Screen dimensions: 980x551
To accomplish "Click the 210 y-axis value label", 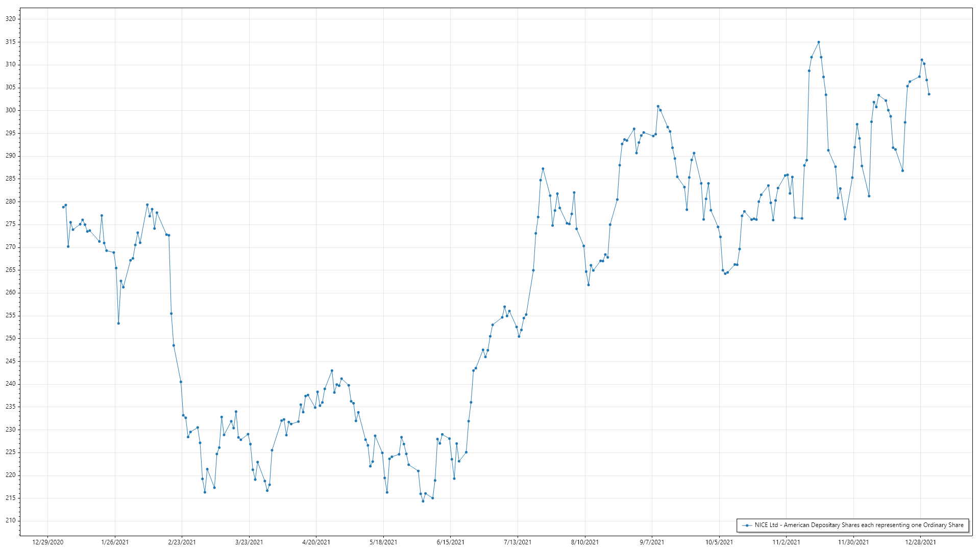I will 10,521.
